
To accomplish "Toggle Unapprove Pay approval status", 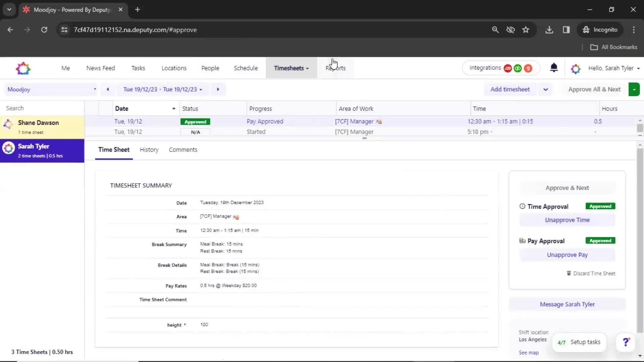I will pyautogui.click(x=567, y=254).
